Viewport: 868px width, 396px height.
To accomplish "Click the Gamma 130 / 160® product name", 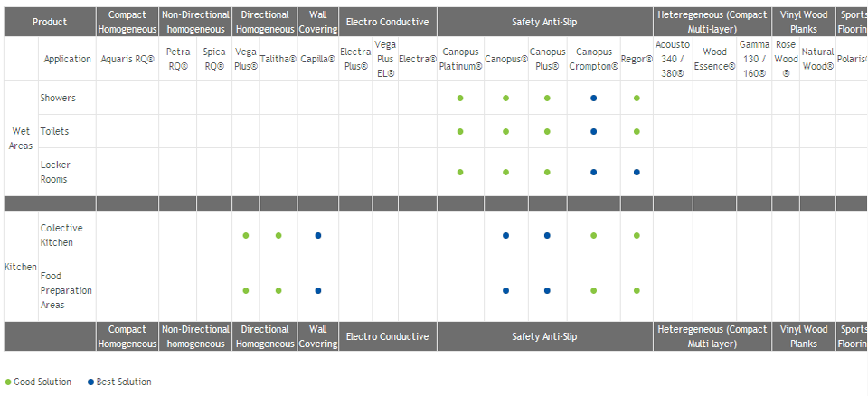I will (x=754, y=60).
